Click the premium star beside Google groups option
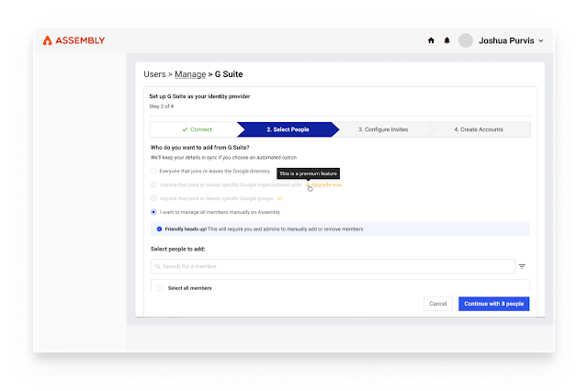 pyautogui.click(x=279, y=198)
